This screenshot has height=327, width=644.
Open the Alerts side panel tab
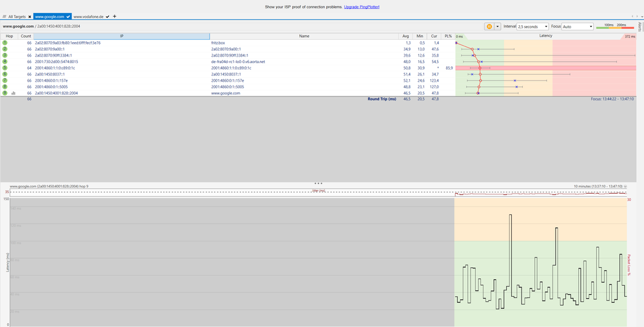click(640, 26)
